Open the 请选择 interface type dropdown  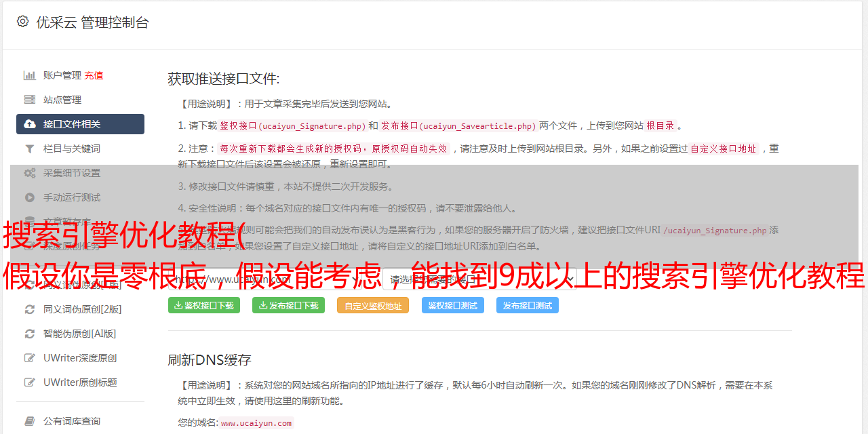pos(480,279)
